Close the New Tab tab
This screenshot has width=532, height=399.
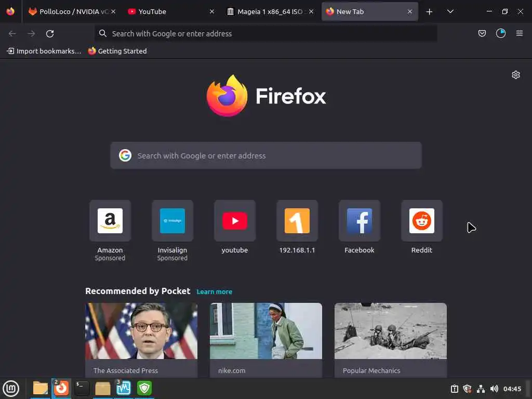(x=410, y=11)
